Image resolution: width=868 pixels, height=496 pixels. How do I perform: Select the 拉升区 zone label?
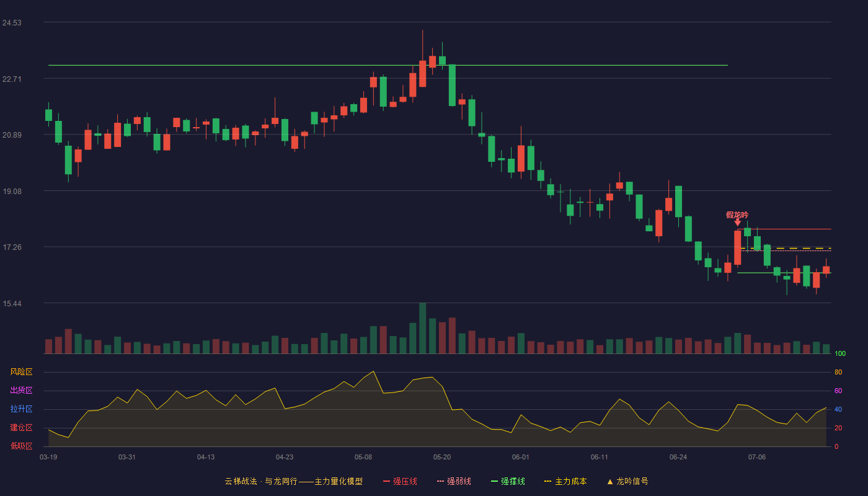point(21,409)
